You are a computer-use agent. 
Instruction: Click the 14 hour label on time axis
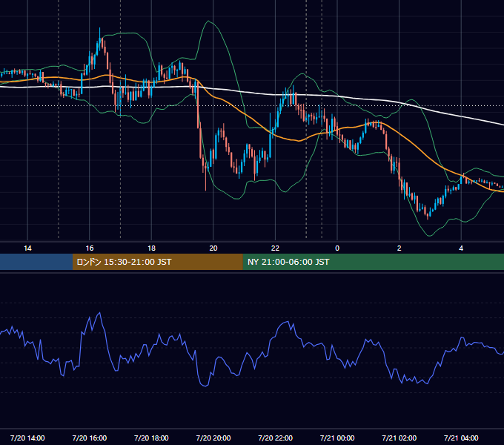27,248
